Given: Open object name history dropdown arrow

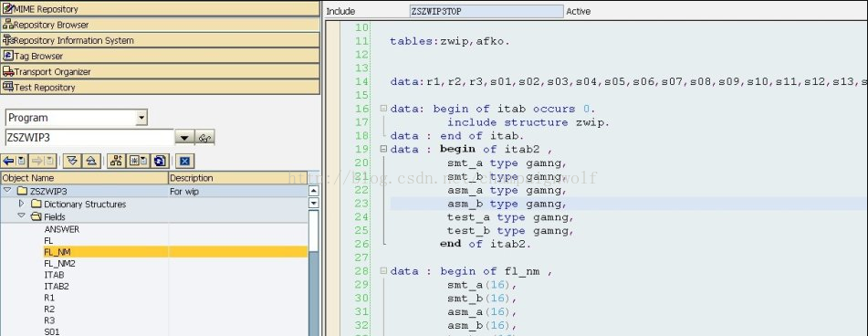Looking at the screenshot, I should click(184, 138).
